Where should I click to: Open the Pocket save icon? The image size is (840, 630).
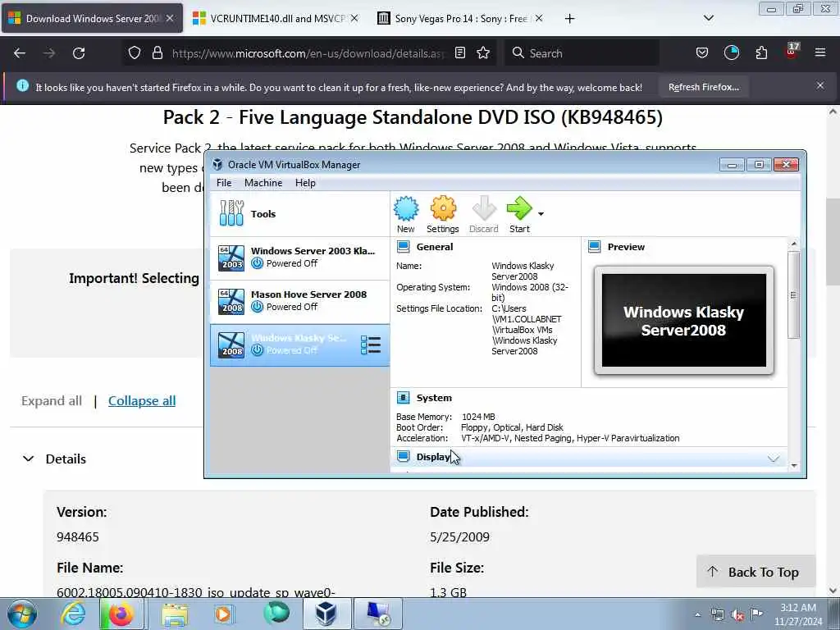pyautogui.click(x=702, y=52)
